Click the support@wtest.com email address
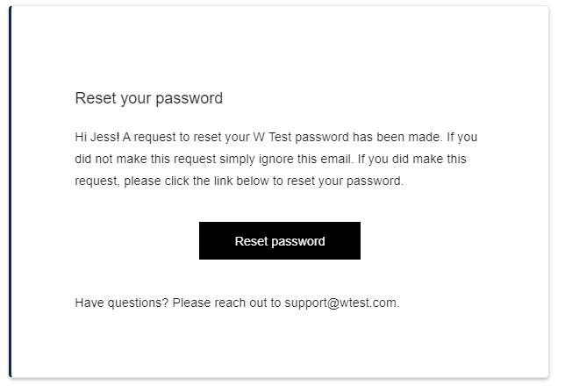This screenshot has height=392, width=565. coord(340,303)
